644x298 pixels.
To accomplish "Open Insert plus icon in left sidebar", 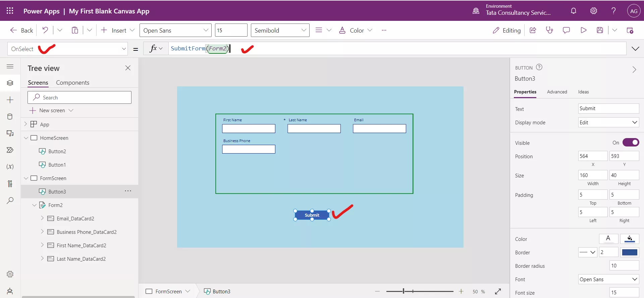I will click(10, 100).
